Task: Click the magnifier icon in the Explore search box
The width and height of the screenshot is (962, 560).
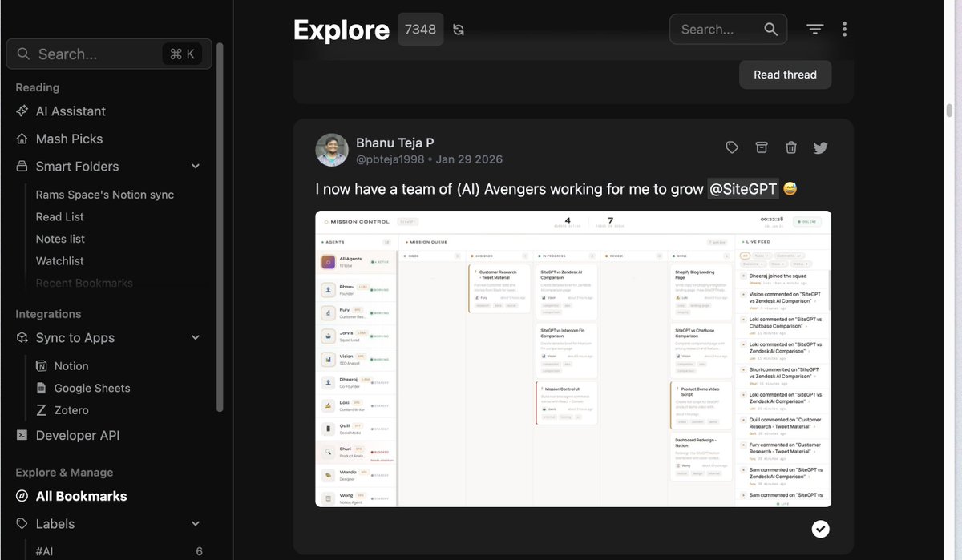Action: [x=770, y=30]
